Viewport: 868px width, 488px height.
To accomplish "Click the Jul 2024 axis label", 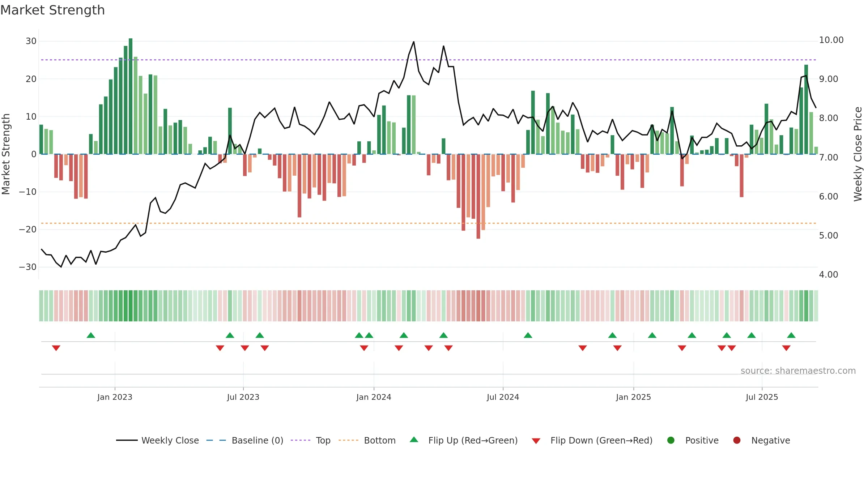I will (503, 397).
